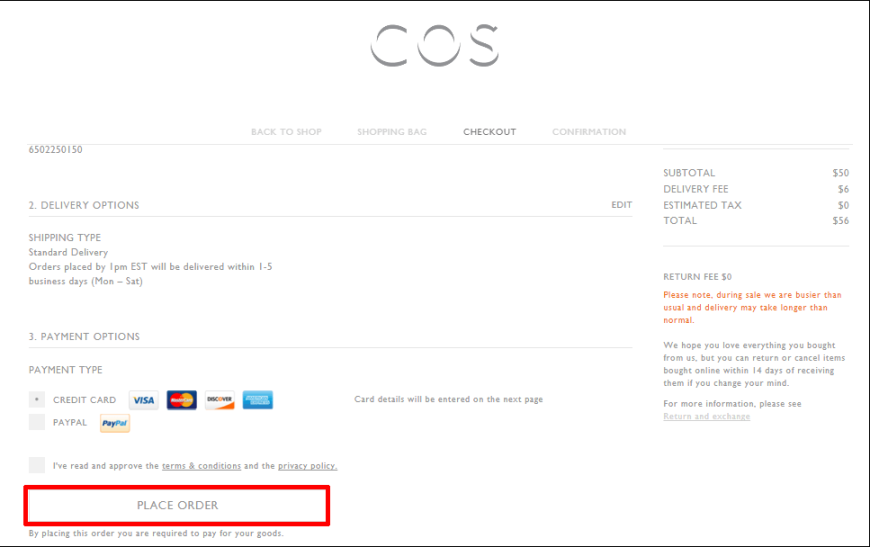This screenshot has width=870, height=547.
Task: Open the Confirmation step
Action: tap(589, 132)
